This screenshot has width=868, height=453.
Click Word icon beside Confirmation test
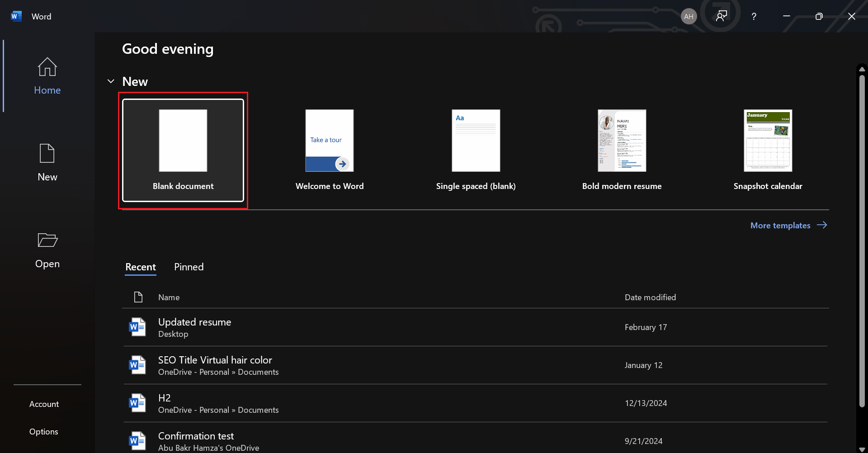(x=137, y=441)
